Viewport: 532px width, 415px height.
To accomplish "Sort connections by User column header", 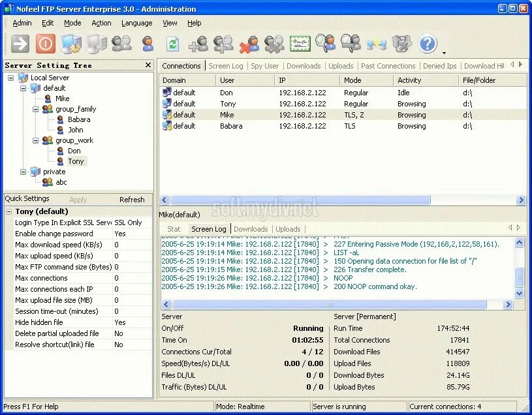I will 245,80.
